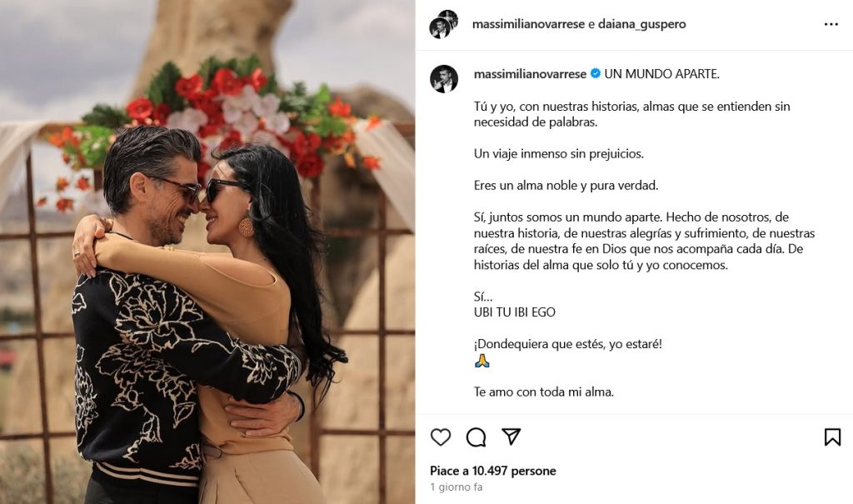Share the post via paper plane icon
The width and height of the screenshot is (853, 504).
click(511, 437)
